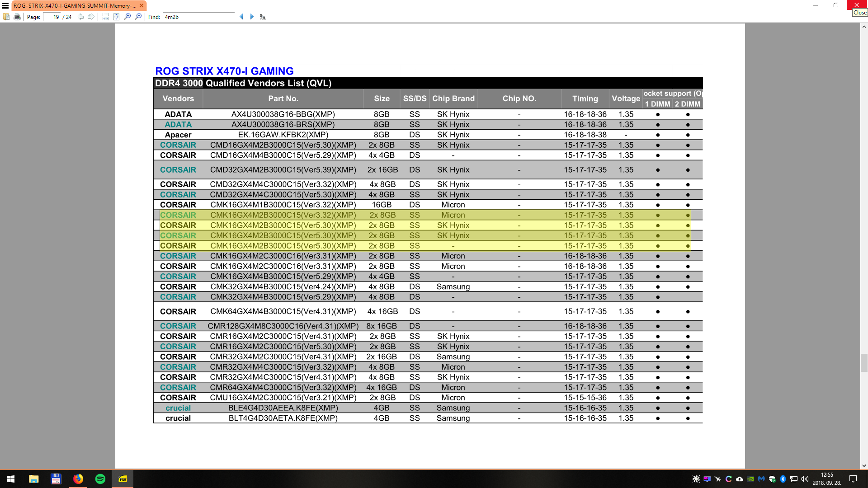This screenshot has height=488, width=868.
Task: Click part CMK64GX4M4B3000C15(Ver4.31)(XMP)
Action: (x=283, y=311)
